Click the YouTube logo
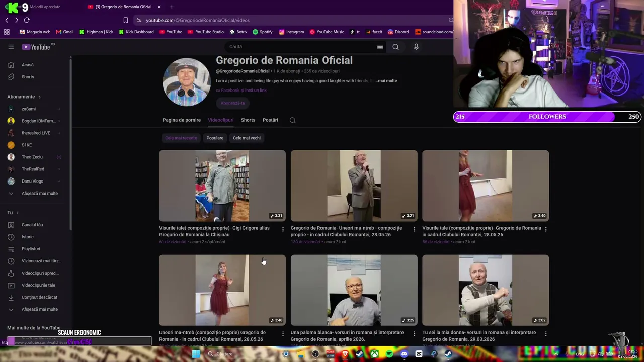Image resolution: width=644 pixels, height=362 pixels. (36, 47)
